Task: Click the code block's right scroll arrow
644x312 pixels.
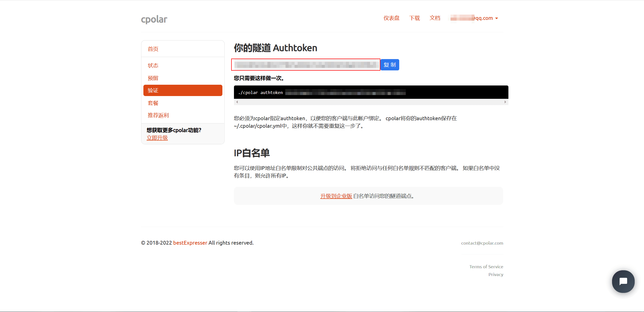Action: pyautogui.click(x=505, y=102)
